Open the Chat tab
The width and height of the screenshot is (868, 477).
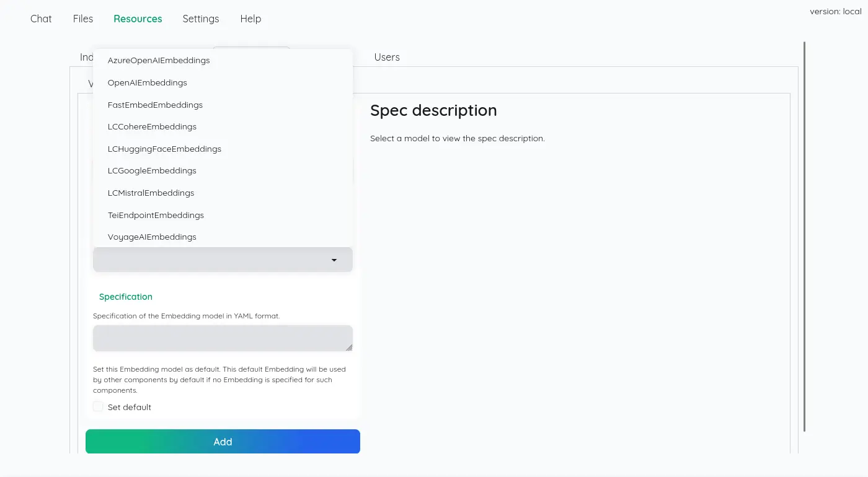pyautogui.click(x=41, y=19)
